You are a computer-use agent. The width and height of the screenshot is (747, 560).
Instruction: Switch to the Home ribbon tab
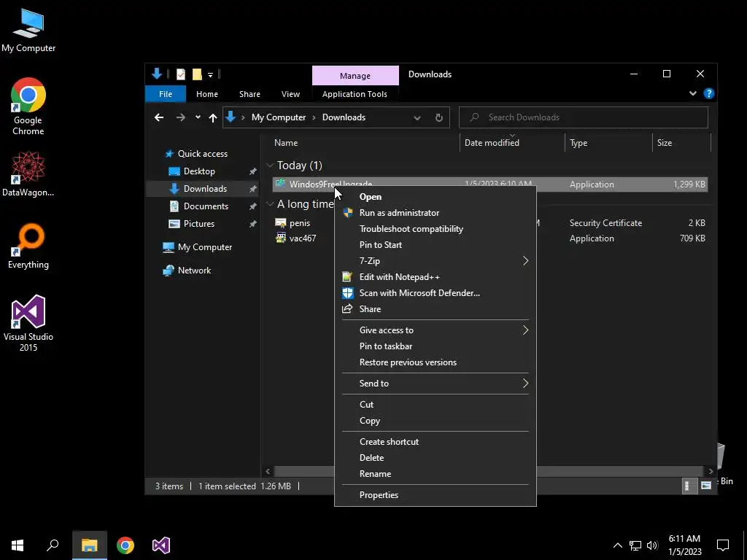click(206, 94)
